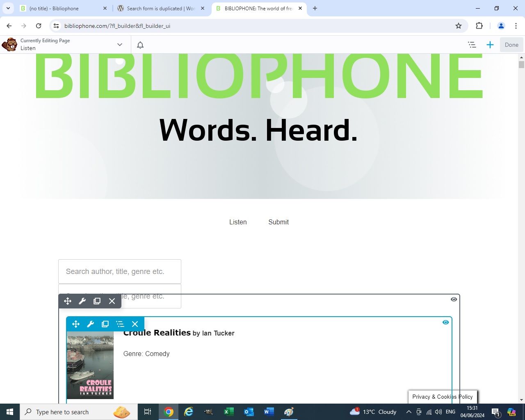The height and width of the screenshot is (420, 525).
Task: Click the taskbar 'Type here to search' box
Action: (79, 412)
